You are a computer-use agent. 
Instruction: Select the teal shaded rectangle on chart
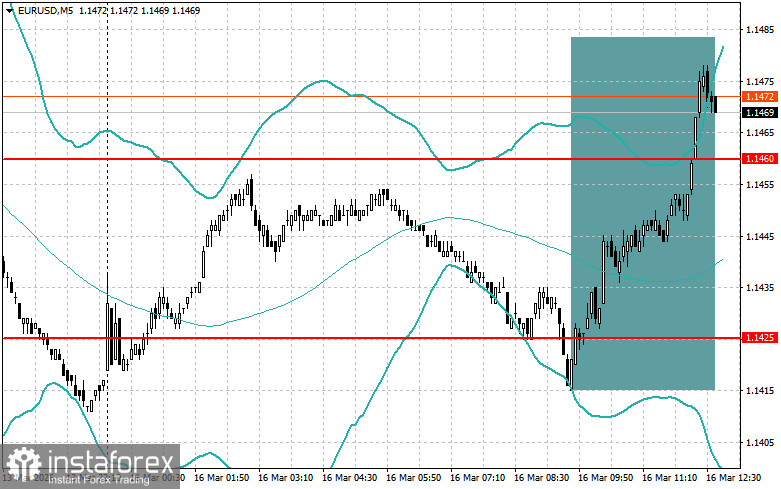point(643,213)
